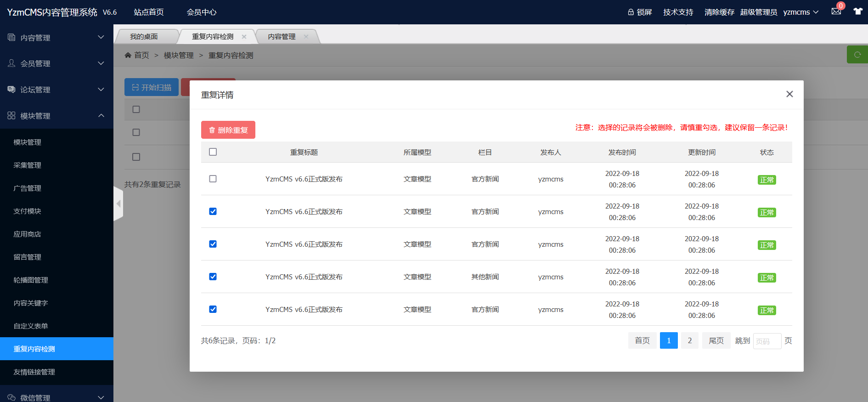Switch to the 我的桌面 tab
This screenshot has width=868, height=402.
pos(144,37)
